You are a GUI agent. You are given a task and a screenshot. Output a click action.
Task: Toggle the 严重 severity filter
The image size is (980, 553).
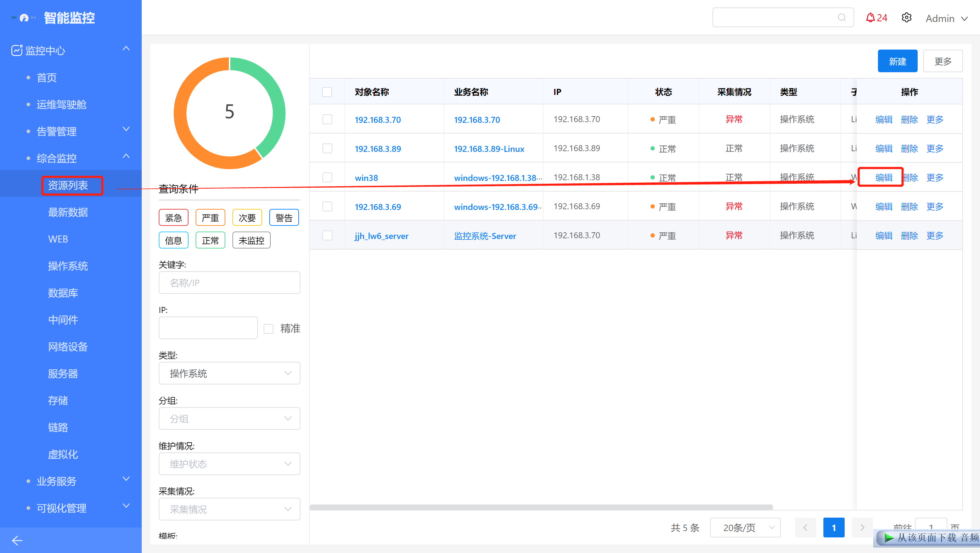[x=210, y=218]
